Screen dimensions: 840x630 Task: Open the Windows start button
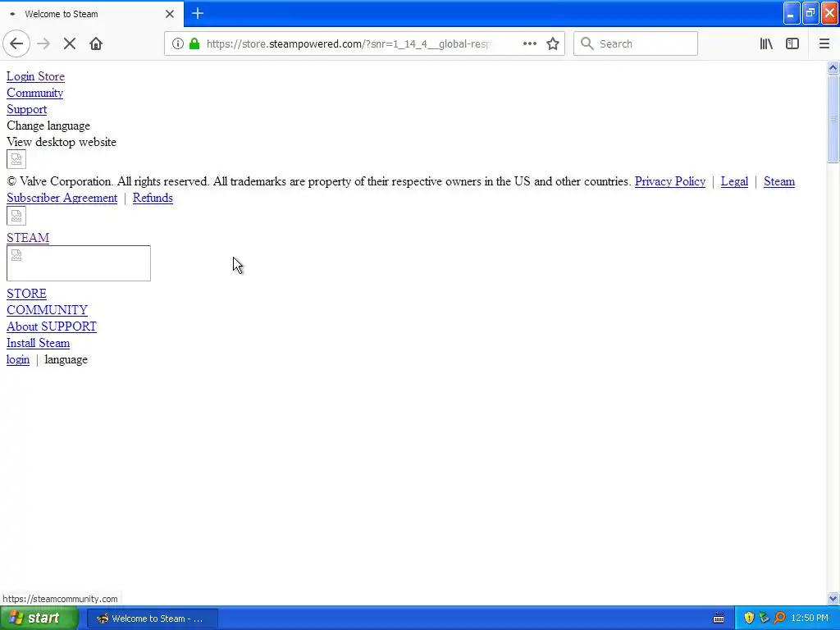(39, 619)
